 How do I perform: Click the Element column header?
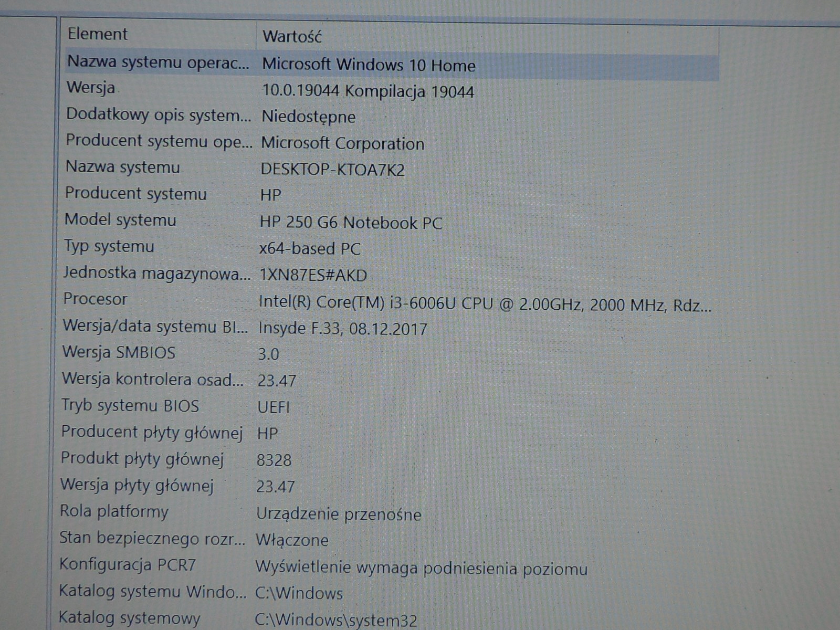click(x=98, y=35)
